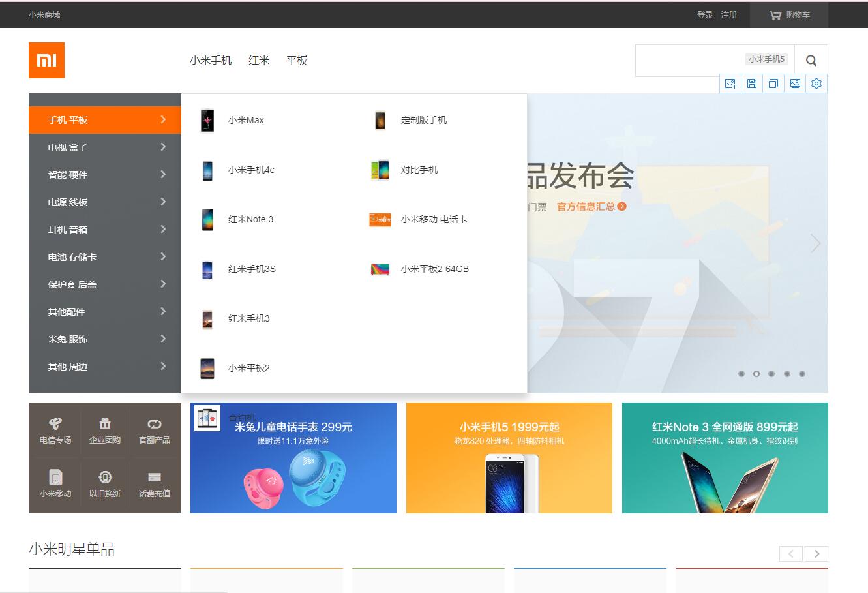Viewport: 868px width, 593px height.
Task: Click the 合约机 contract phone thumbnail
Action: tap(207, 418)
